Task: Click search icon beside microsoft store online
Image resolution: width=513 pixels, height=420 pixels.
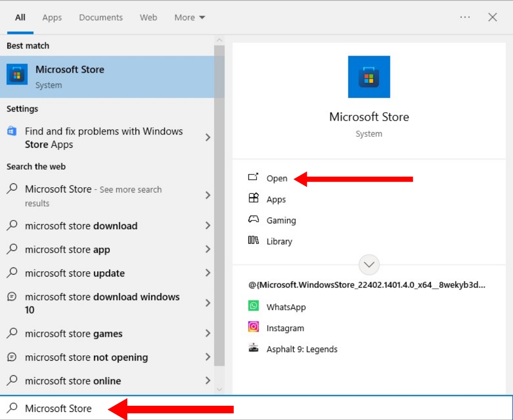Action: click(x=12, y=380)
